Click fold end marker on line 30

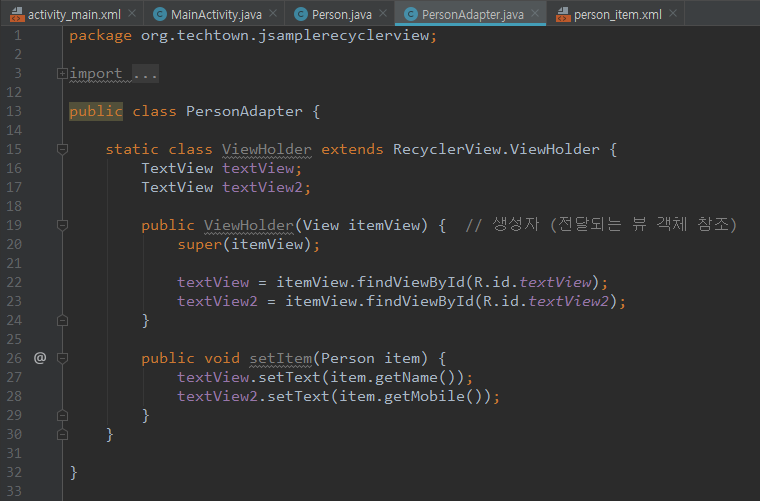[62, 434]
